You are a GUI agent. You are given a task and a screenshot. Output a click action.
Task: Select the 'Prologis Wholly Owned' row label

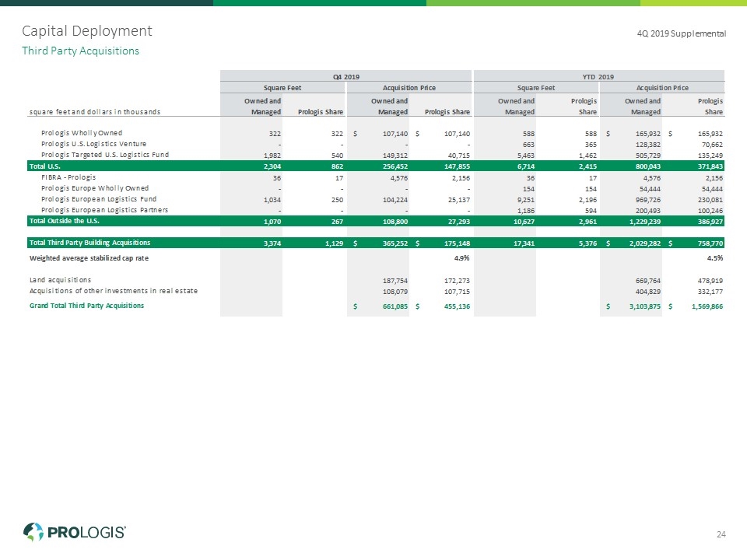[x=82, y=133]
